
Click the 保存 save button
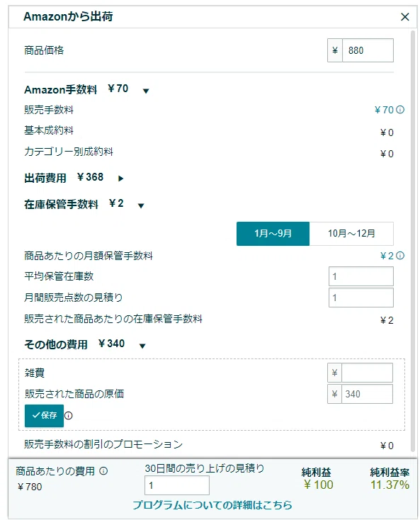(44, 416)
